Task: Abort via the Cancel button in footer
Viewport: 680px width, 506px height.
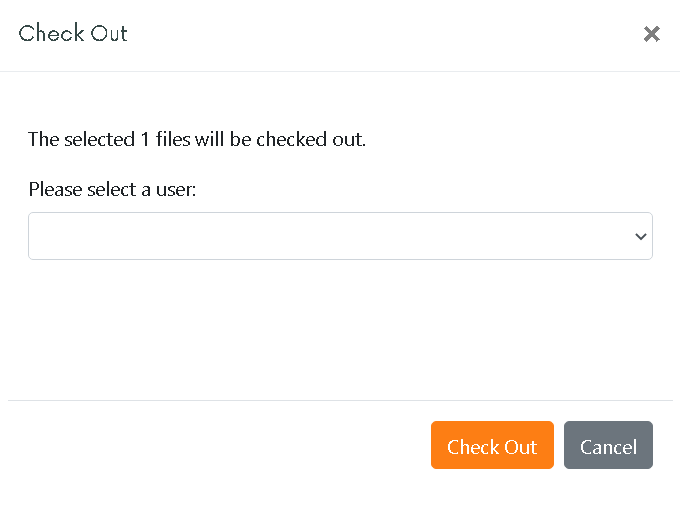Action: (x=608, y=445)
